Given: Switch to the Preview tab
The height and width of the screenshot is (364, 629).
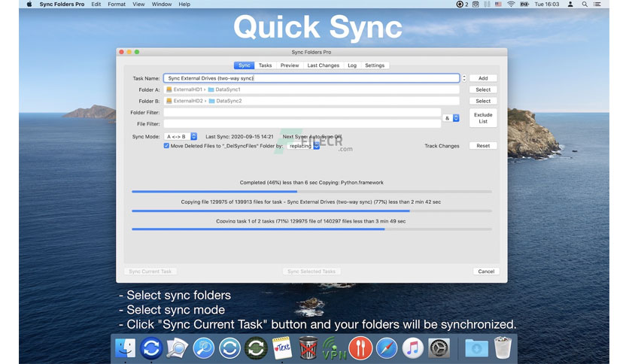Looking at the screenshot, I should coord(290,65).
